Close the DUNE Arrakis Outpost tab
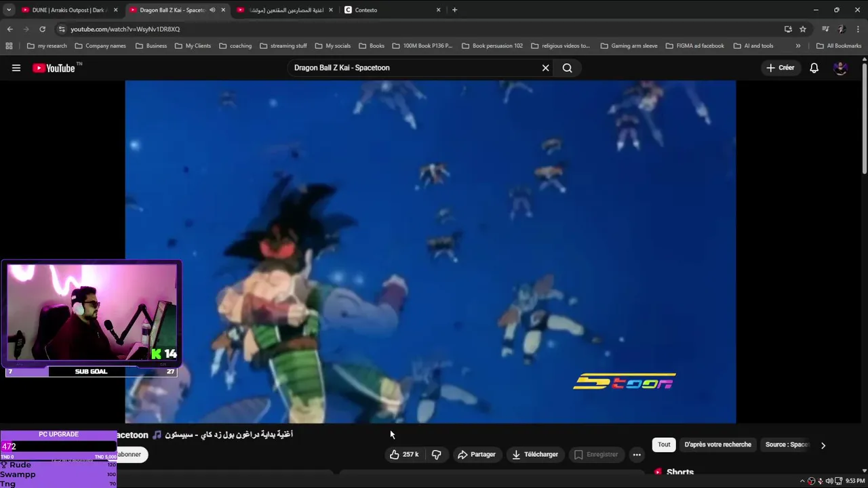868x488 pixels. [115, 10]
